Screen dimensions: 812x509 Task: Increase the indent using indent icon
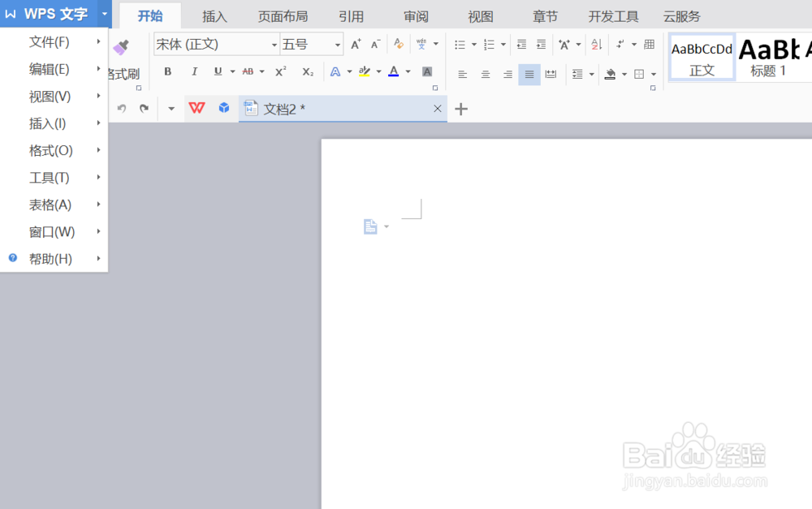(x=541, y=45)
